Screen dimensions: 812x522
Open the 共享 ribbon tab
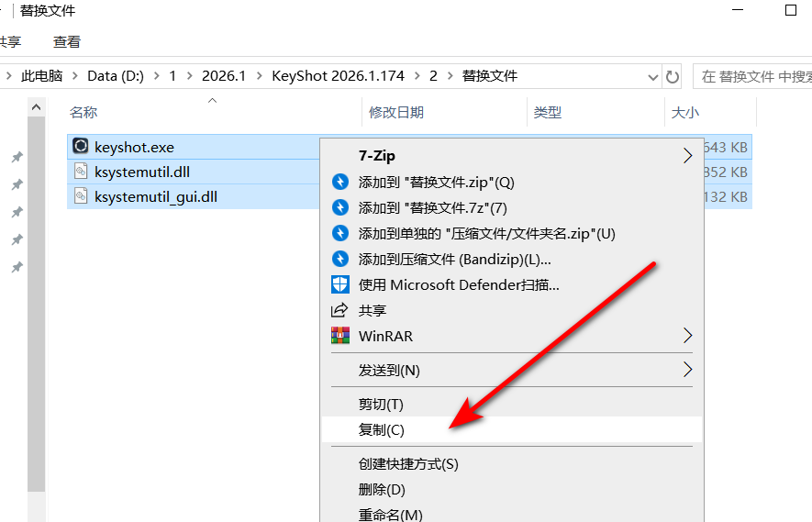10,41
